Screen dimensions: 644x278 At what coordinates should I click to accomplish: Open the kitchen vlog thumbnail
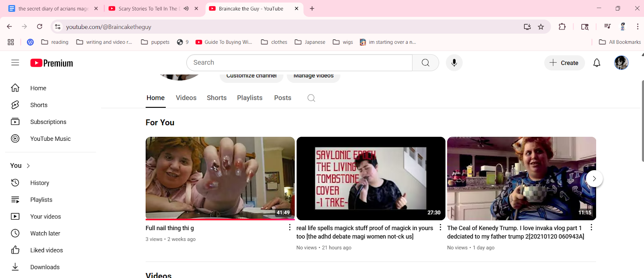point(522,179)
